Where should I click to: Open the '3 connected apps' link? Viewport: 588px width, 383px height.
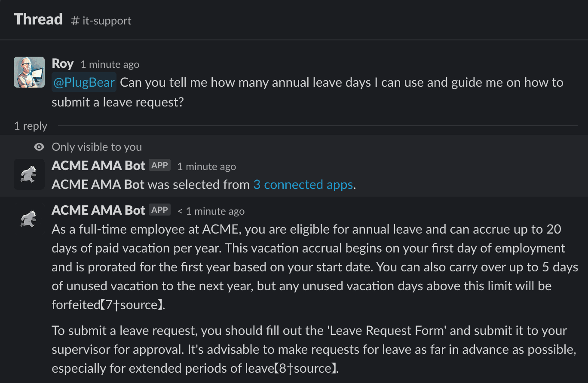tap(303, 184)
